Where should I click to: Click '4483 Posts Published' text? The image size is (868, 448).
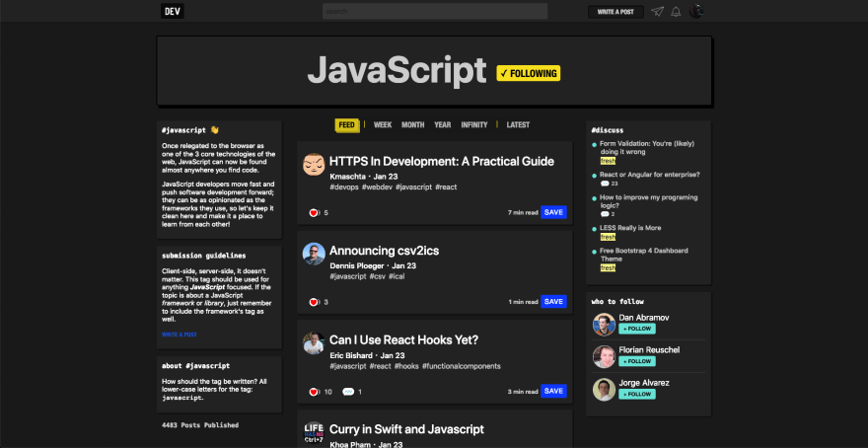[200, 425]
